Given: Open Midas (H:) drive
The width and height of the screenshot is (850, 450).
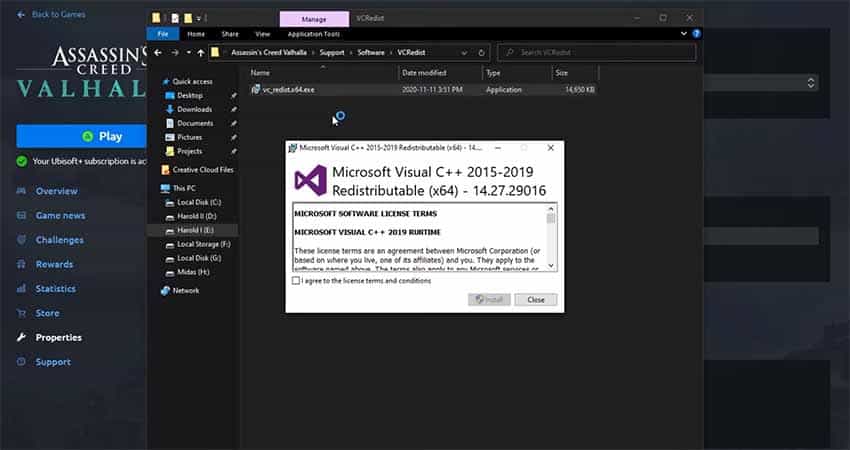Looking at the screenshot, I should [193, 272].
